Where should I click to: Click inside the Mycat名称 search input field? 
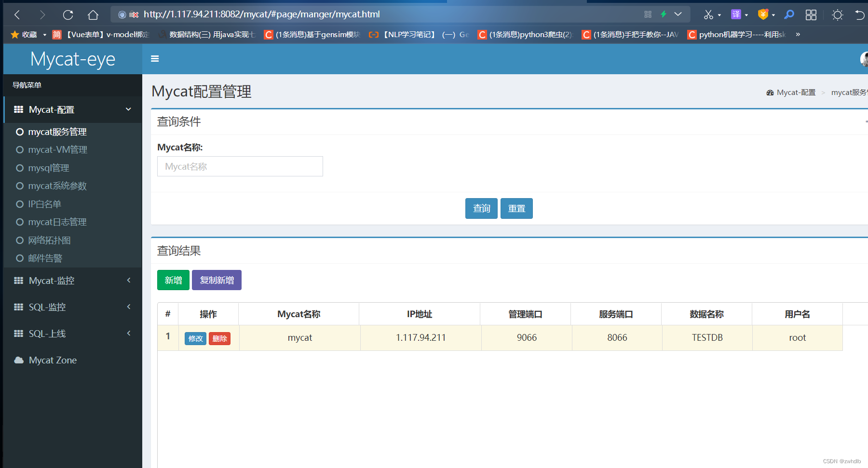[240, 166]
